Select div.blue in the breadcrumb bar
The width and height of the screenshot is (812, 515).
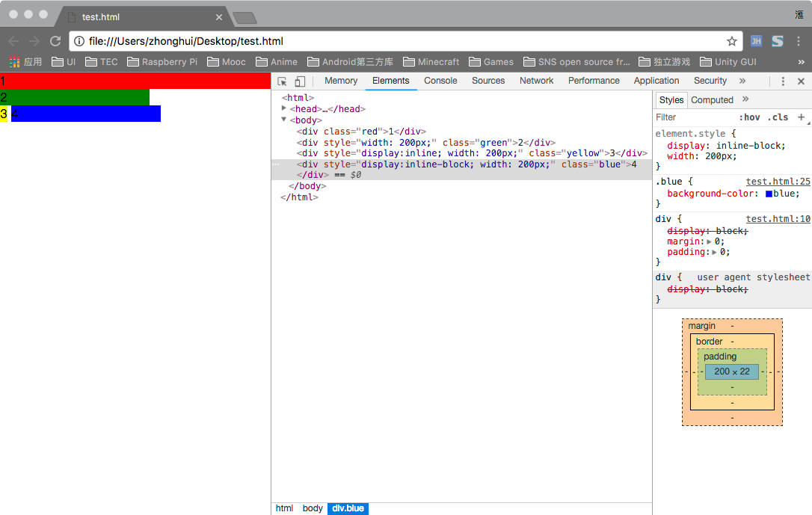(348, 508)
